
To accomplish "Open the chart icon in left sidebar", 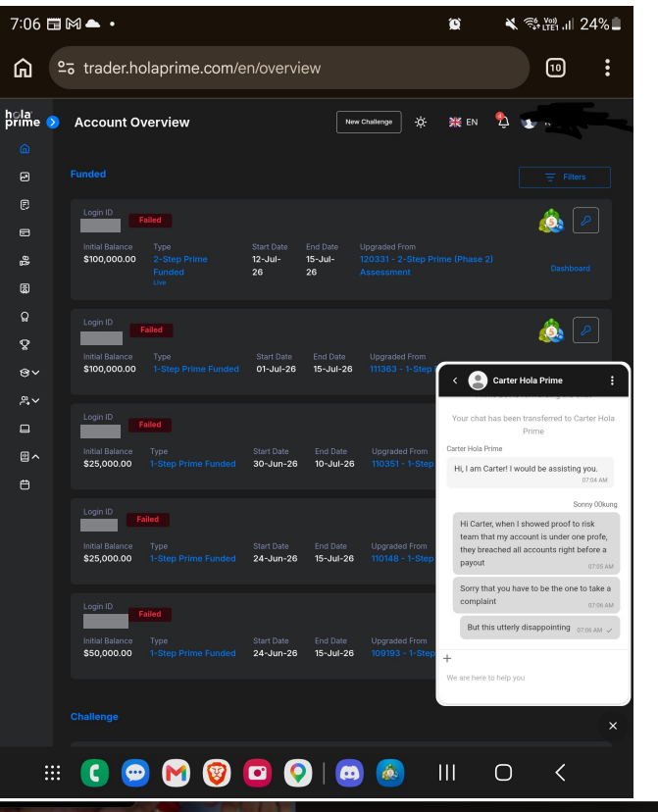I will pyautogui.click(x=25, y=178).
